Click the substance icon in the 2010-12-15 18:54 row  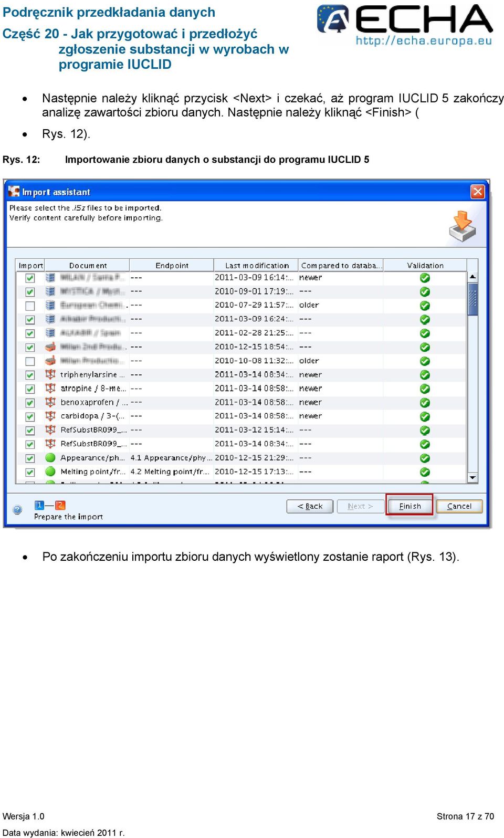50,347
